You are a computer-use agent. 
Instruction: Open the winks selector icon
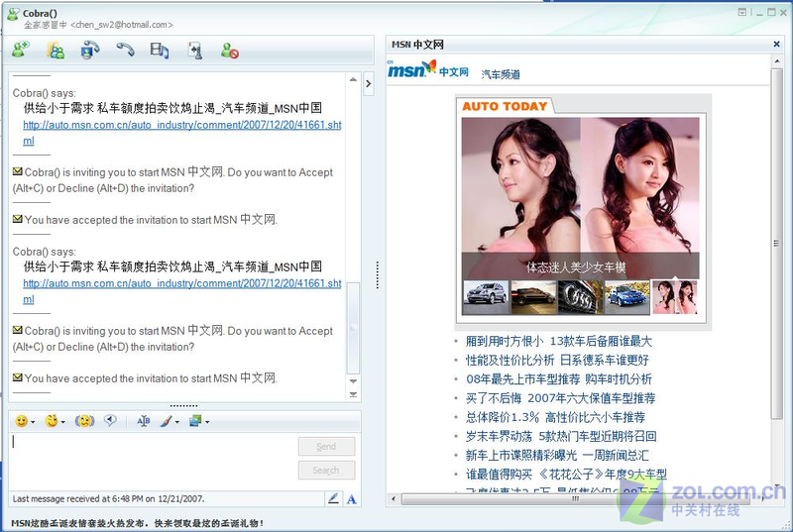point(52,420)
